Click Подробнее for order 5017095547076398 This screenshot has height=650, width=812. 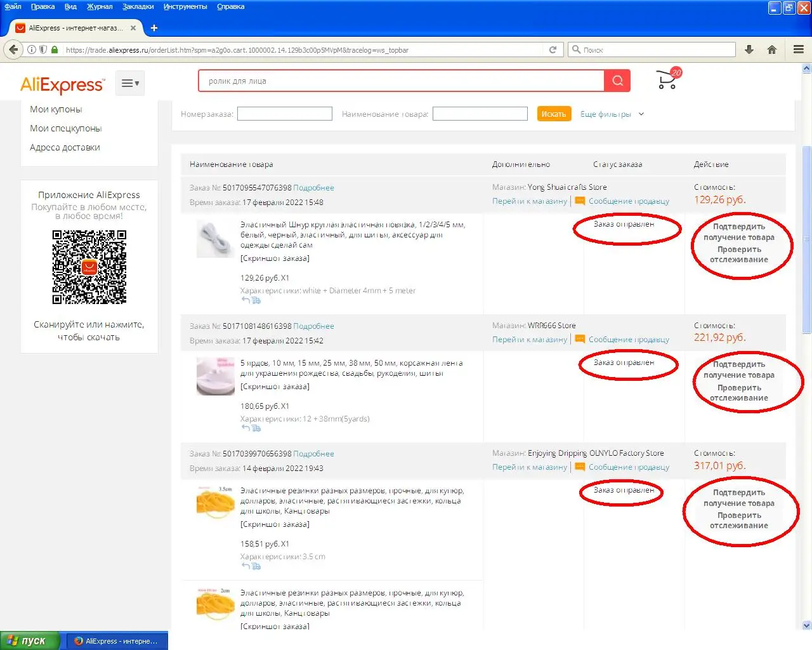313,188
